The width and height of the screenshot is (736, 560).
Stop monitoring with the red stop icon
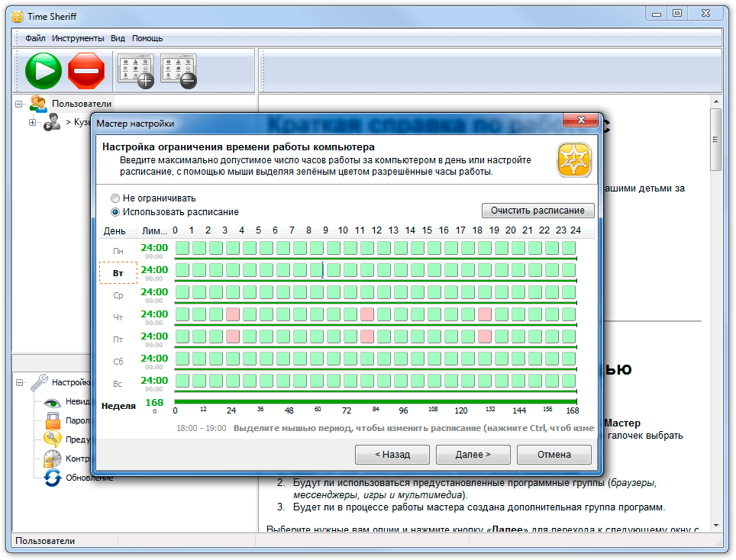86,71
